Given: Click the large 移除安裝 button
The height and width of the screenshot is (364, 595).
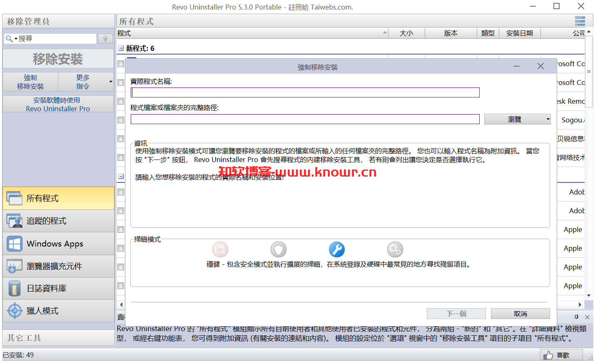Looking at the screenshot, I should pos(58,59).
